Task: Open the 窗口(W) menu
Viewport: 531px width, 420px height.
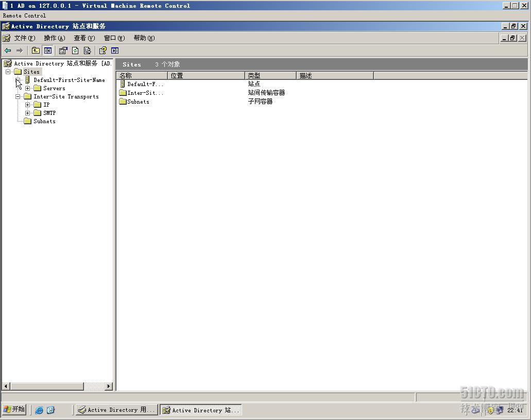Action: [x=114, y=38]
